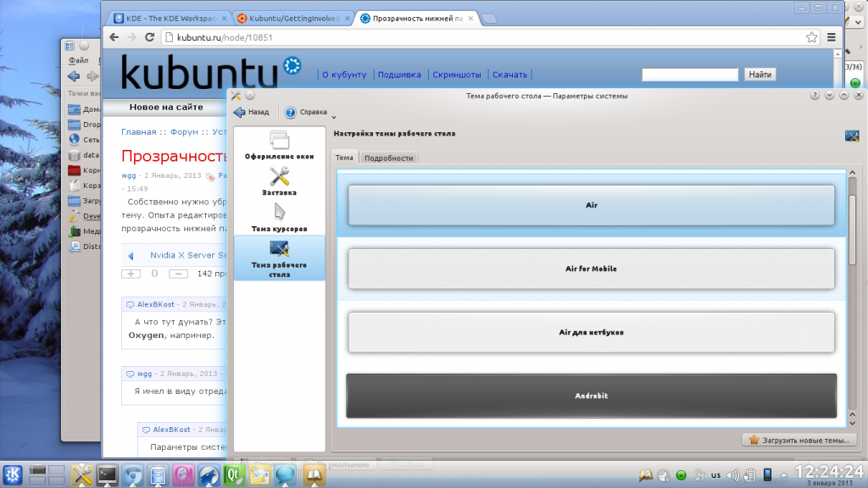Image resolution: width=868 pixels, height=488 pixels.
Task: Open the Qt application taskbar icon
Action: [x=234, y=474]
